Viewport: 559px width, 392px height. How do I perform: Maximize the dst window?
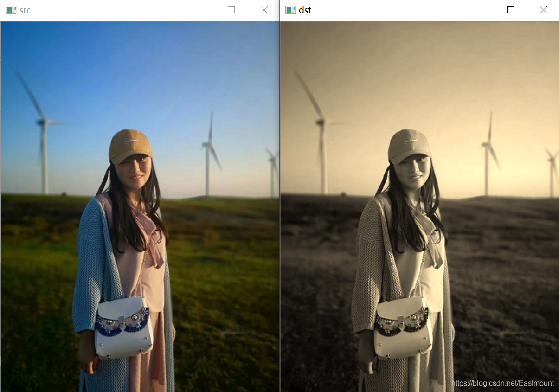point(511,10)
